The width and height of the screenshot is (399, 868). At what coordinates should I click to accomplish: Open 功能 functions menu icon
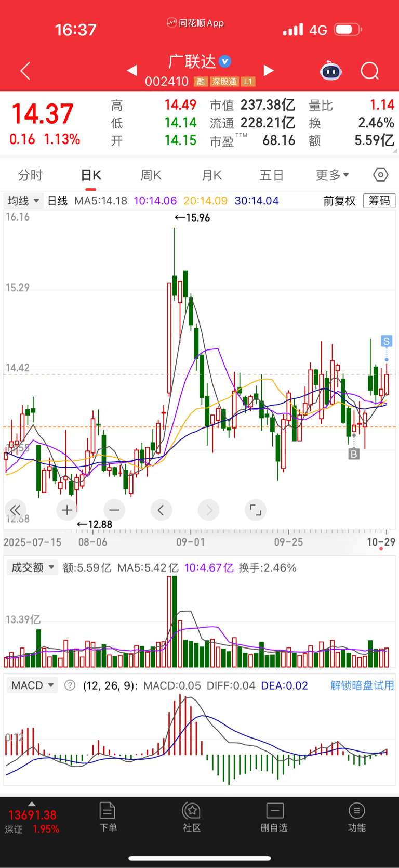356,817
